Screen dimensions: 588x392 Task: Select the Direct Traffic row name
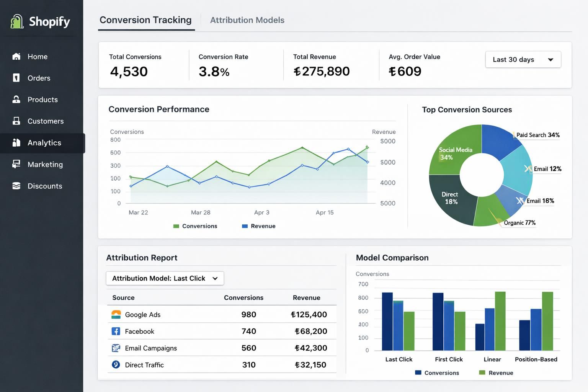pyautogui.click(x=144, y=365)
